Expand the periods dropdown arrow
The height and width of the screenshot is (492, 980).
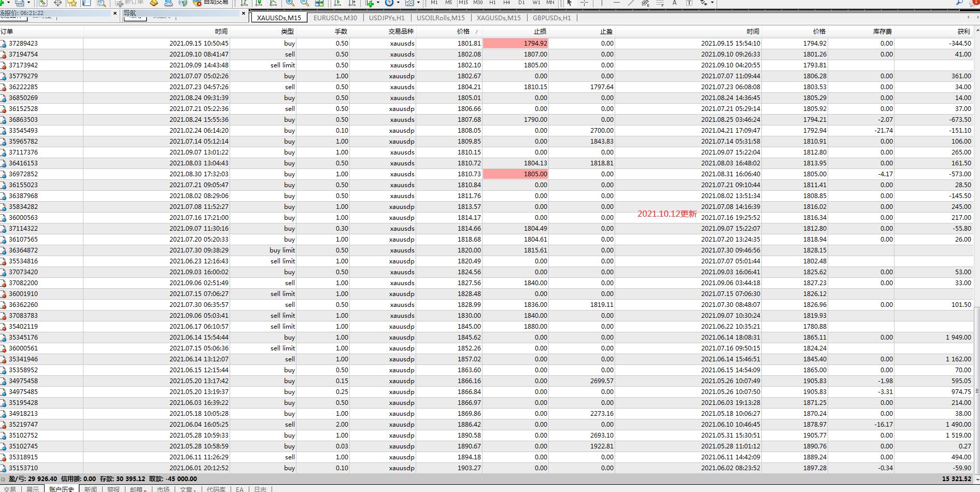point(398,3)
